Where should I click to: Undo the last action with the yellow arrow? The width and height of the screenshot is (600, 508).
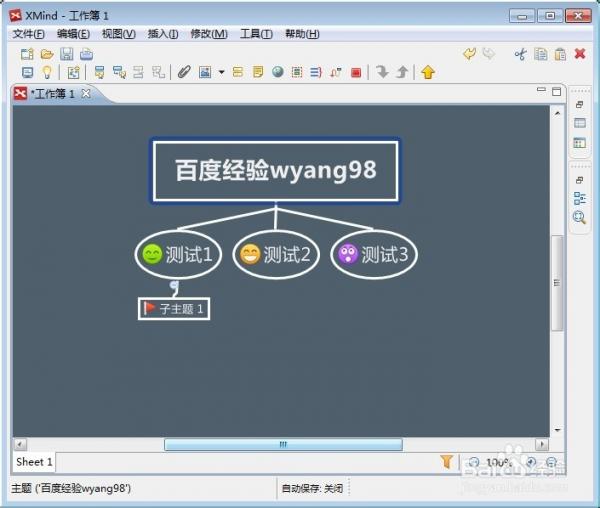(x=469, y=54)
